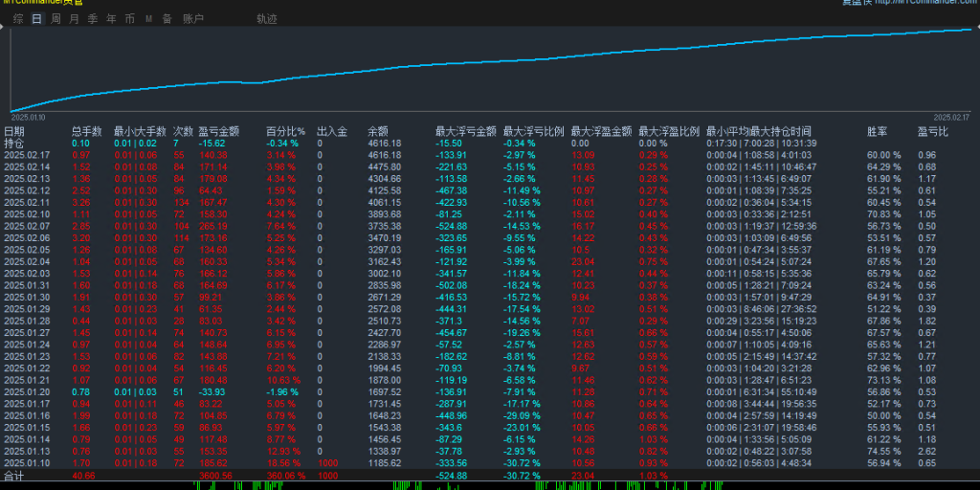This screenshot has height=490, width=980.
Task: Switch to the 综 summary tab
Action: tap(18, 18)
